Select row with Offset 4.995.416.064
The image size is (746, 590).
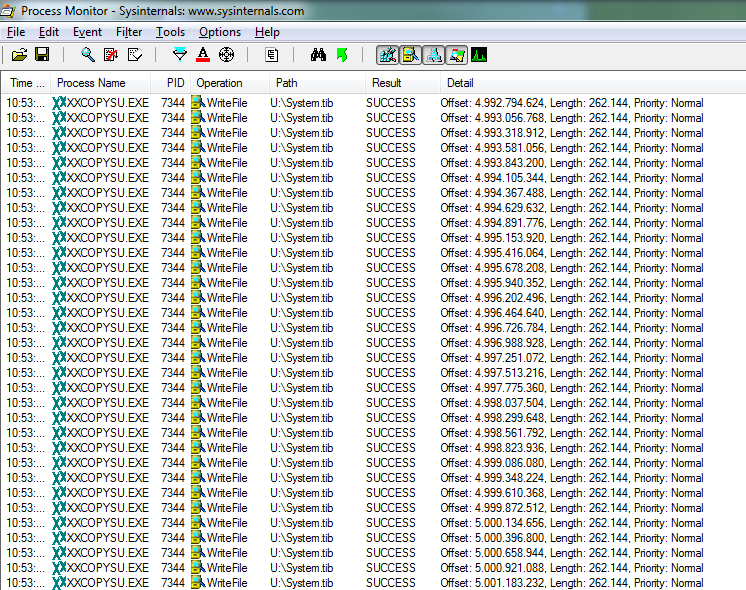point(373,253)
